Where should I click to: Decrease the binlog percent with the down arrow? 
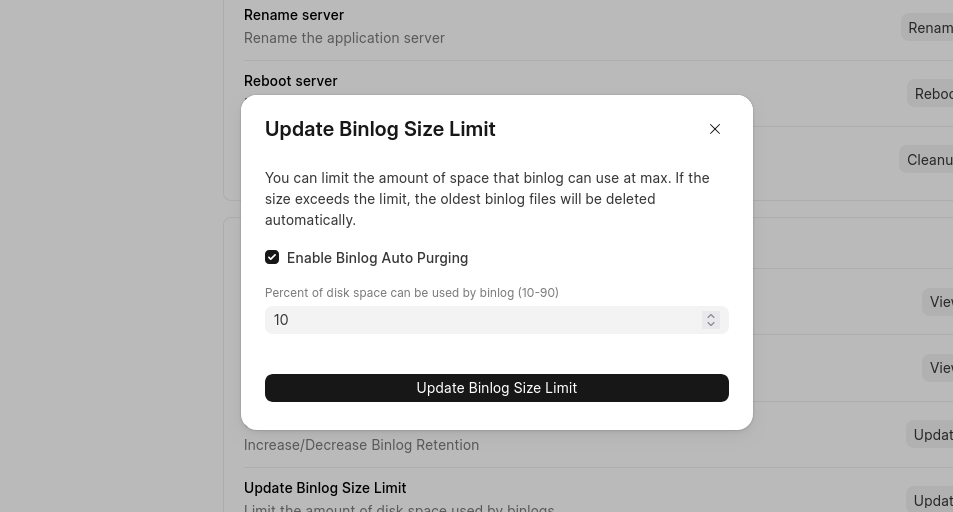[x=711, y=324]
